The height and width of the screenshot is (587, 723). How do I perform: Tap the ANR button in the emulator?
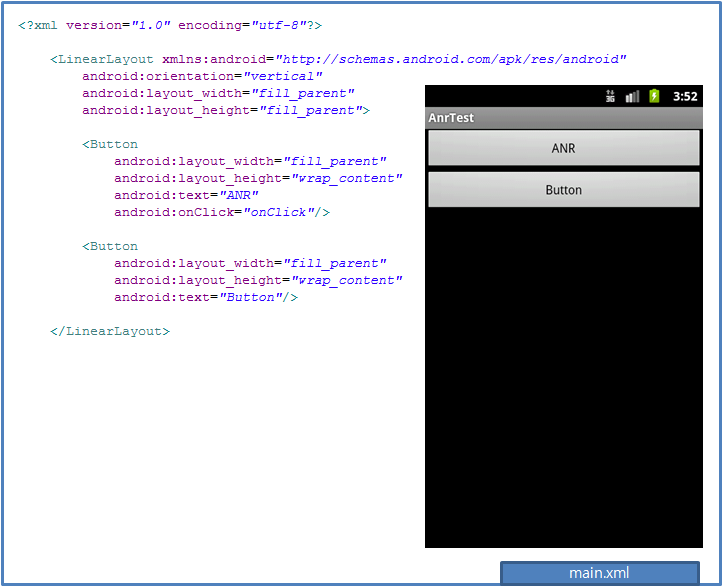click(x=563, y=148)
